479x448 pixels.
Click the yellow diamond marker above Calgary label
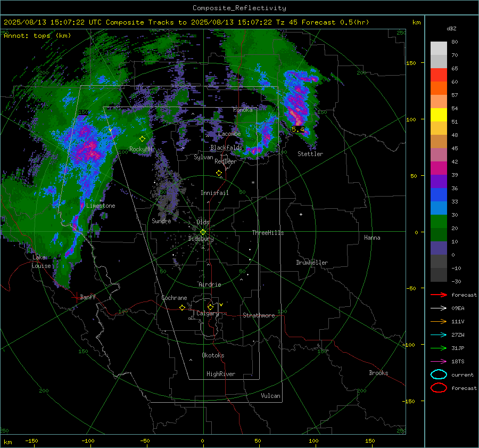tap(210, 307)
